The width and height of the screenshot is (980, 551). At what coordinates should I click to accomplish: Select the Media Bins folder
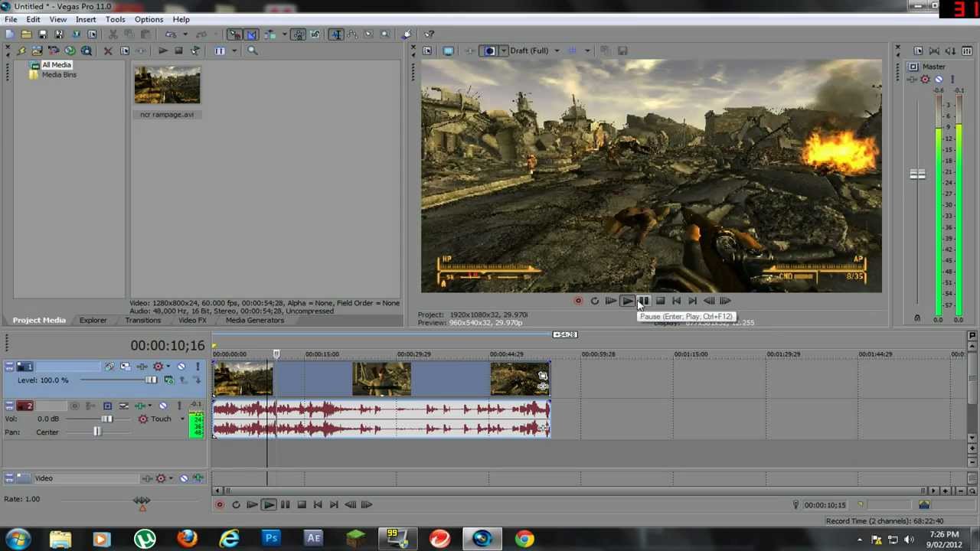point(58,75)
